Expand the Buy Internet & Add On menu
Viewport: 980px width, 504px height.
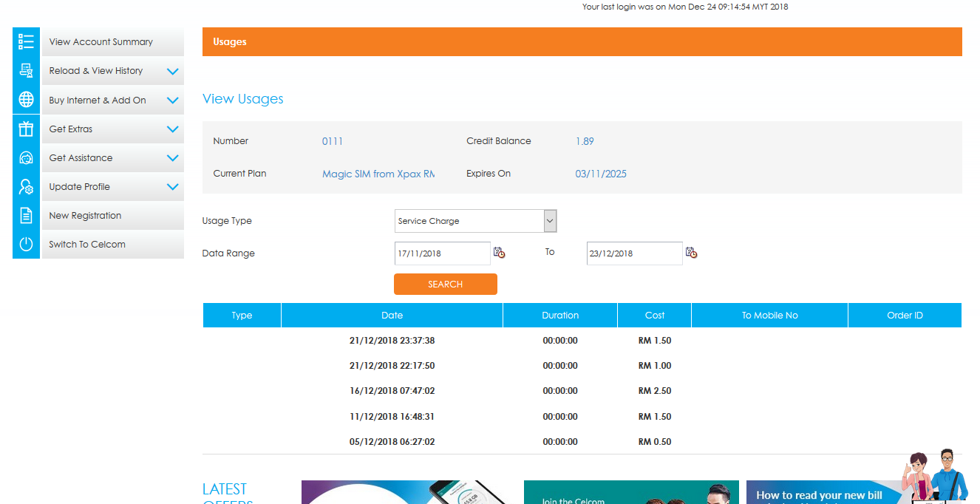pyautogui.click(x=172, y=101)
